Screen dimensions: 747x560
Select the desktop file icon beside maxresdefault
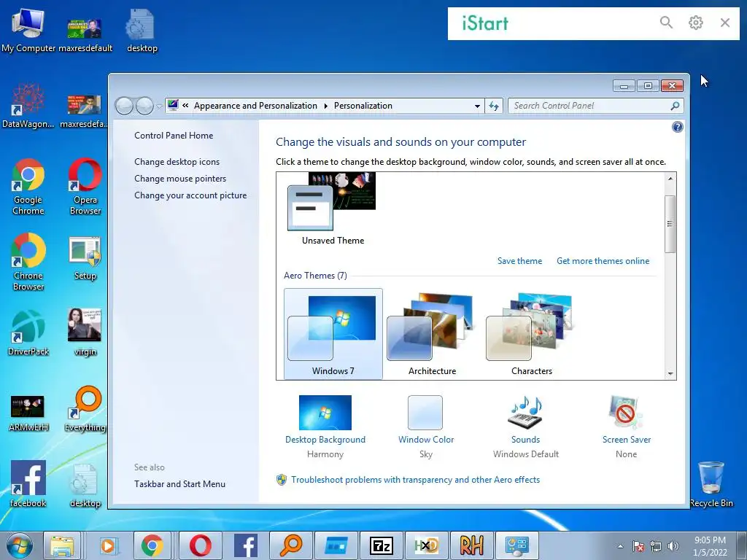point(142,29)
